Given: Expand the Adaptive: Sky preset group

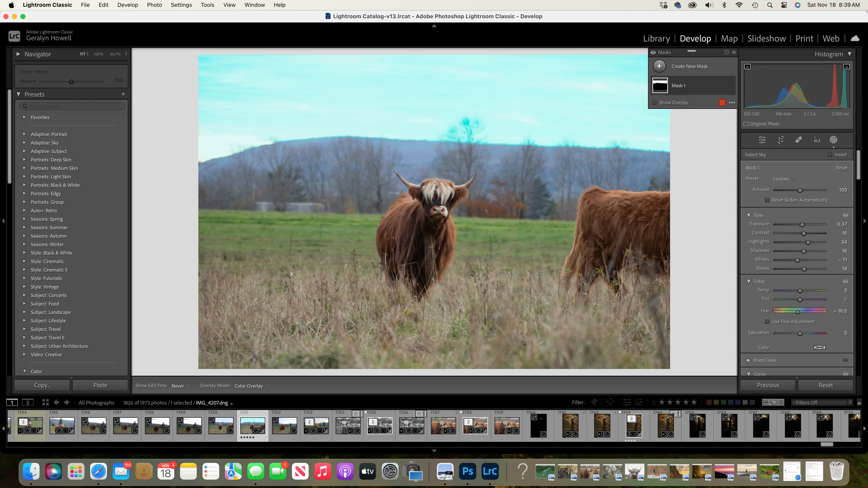Looking at the screenshot, I should [24, 143].
